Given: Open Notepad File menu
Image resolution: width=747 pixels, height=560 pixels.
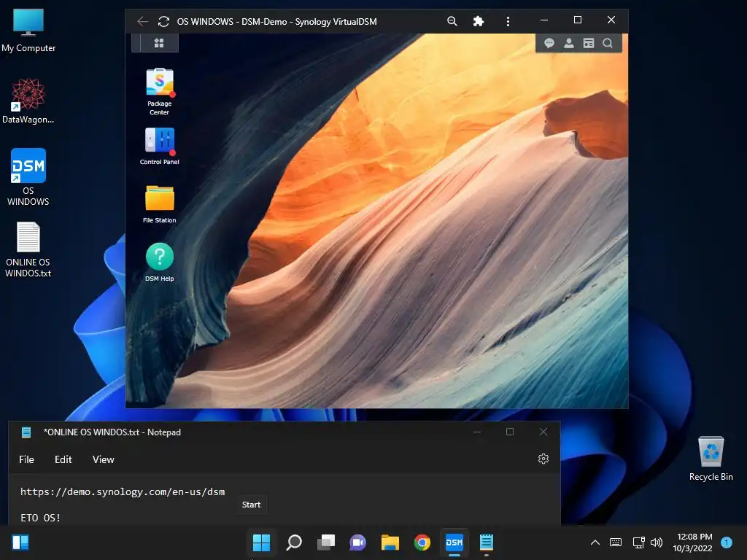Looking at the screenshot, I should click(27, 459).
